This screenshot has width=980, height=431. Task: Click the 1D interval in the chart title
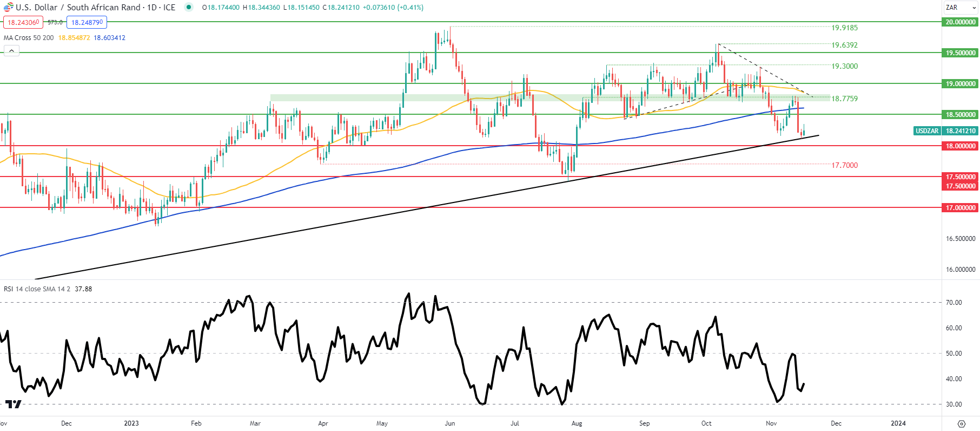point(152,8)
